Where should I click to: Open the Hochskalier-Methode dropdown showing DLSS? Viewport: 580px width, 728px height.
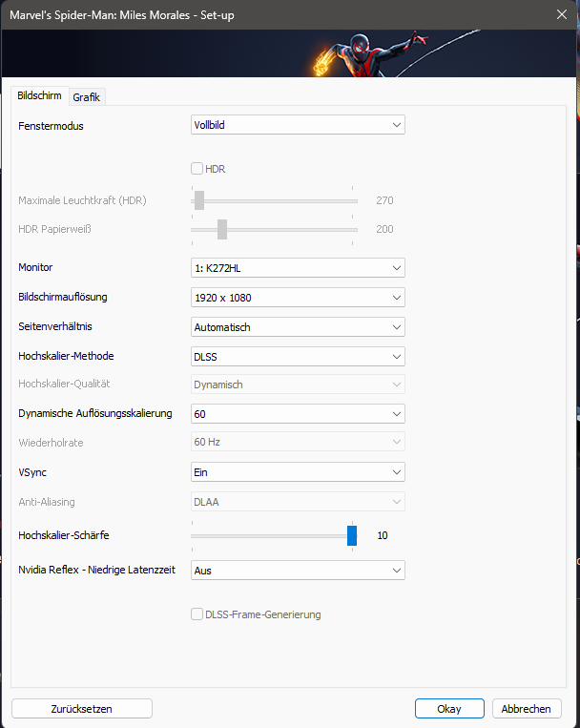pyautogui.click(x=298, y=357)
